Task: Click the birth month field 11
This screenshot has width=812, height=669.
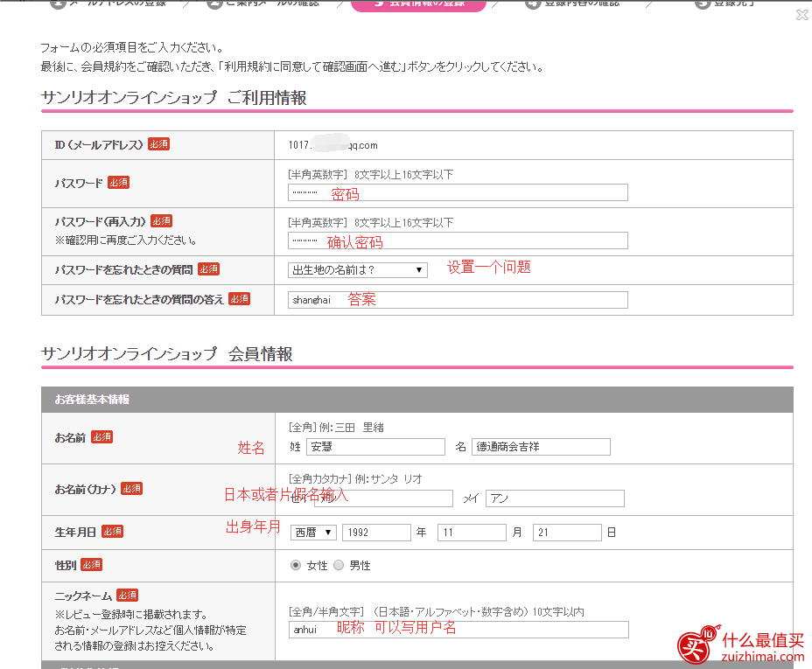Action: click(472, 533)
